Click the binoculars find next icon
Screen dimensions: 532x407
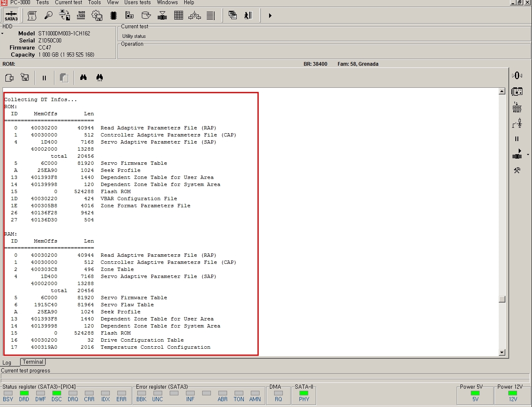pyautogui.click(x=99, y=77)
